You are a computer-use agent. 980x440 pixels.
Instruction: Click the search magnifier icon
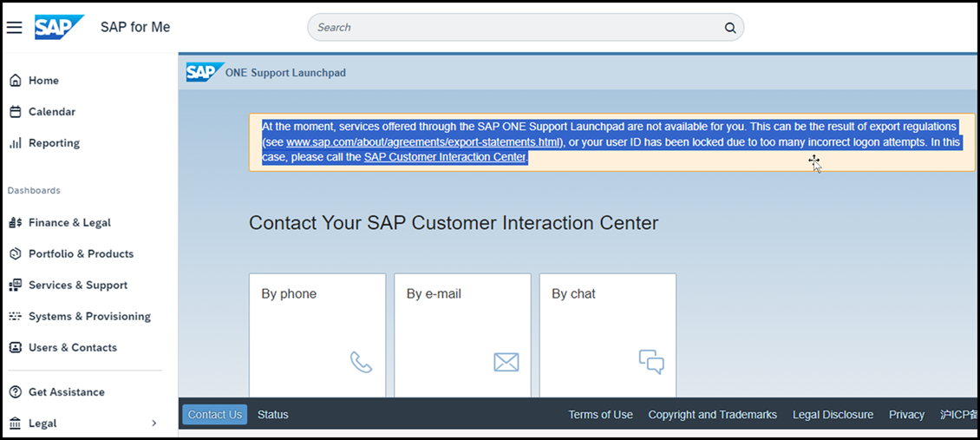pos(729,28)
